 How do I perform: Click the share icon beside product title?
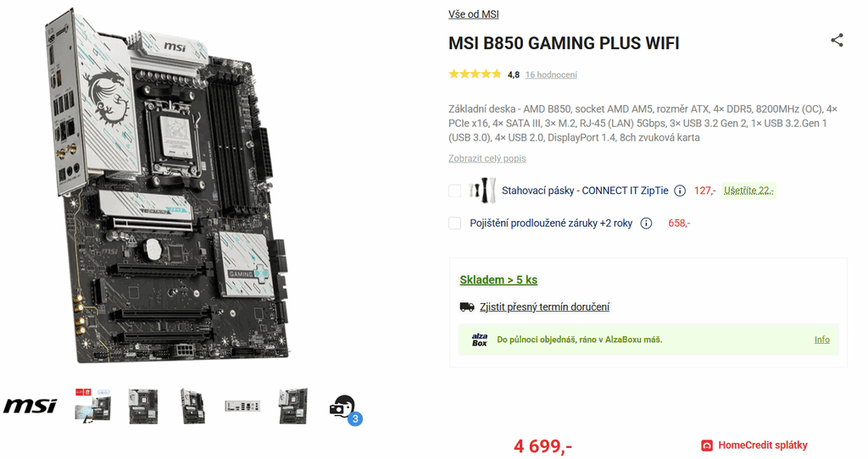(837, 41)
